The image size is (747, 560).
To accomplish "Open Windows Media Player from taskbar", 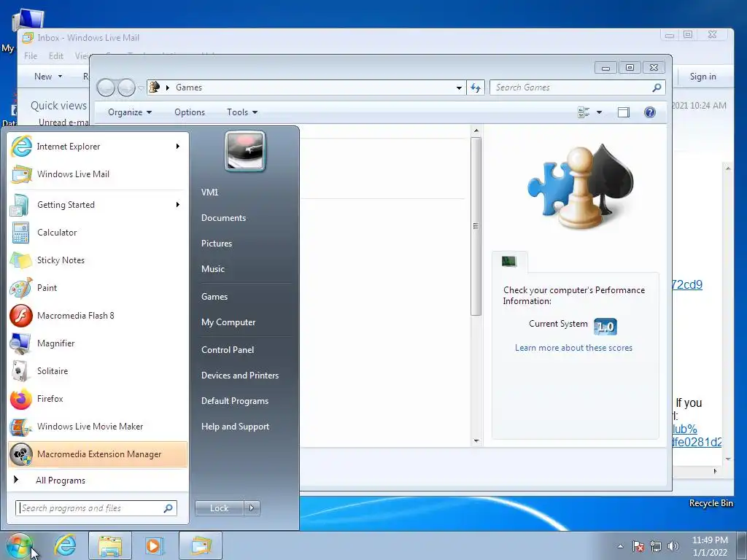I will coord(155,545).
